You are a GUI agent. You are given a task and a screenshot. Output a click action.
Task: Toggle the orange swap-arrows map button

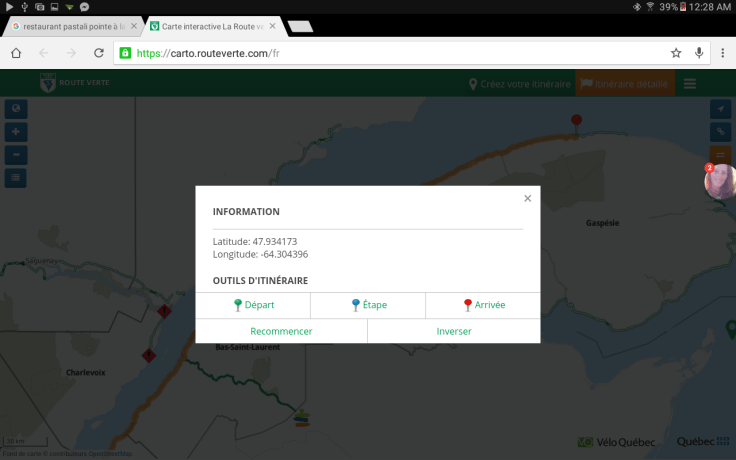[x=721, y=154]
